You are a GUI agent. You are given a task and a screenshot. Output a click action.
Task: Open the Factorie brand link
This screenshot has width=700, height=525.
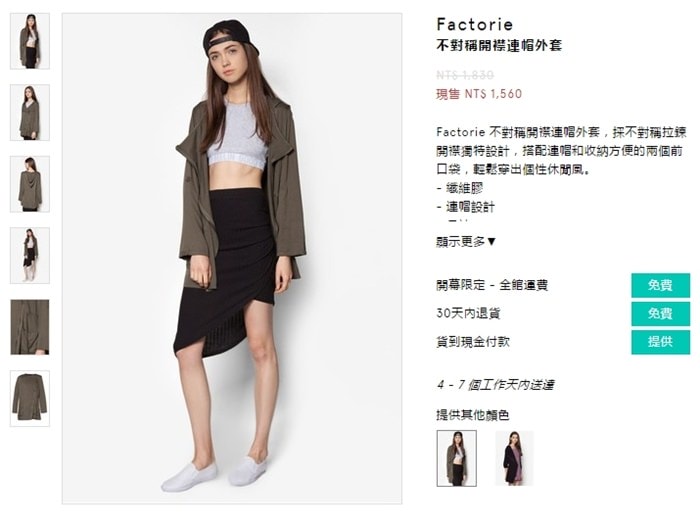click(x=475, y=25)
